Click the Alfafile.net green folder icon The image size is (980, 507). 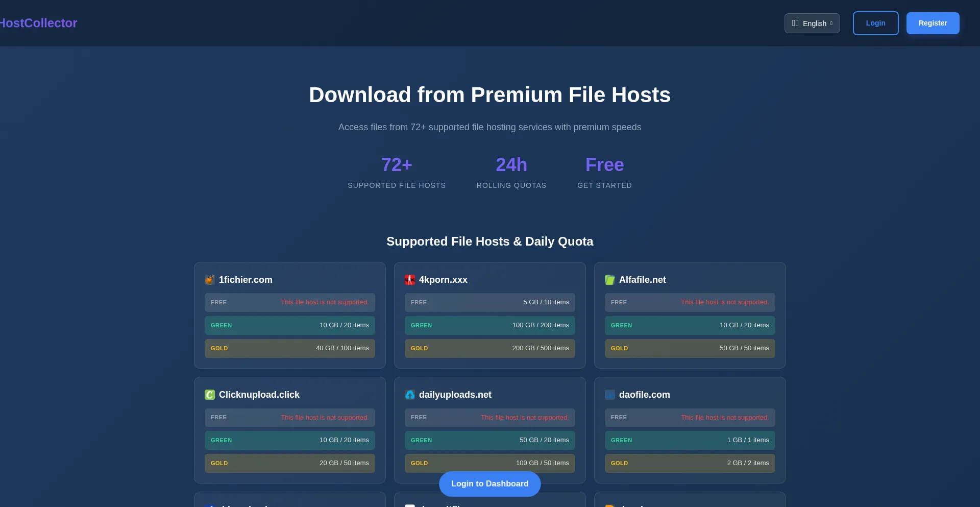[609, 280]
